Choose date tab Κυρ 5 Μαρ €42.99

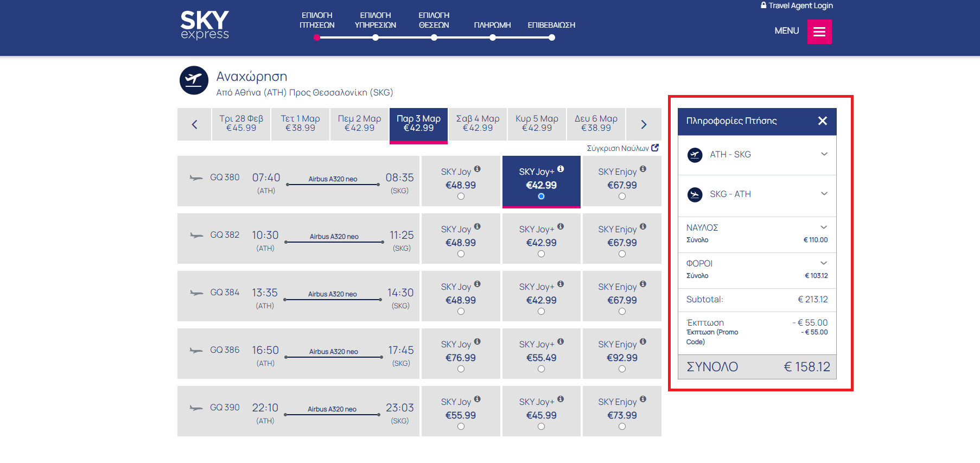[537, 124]
